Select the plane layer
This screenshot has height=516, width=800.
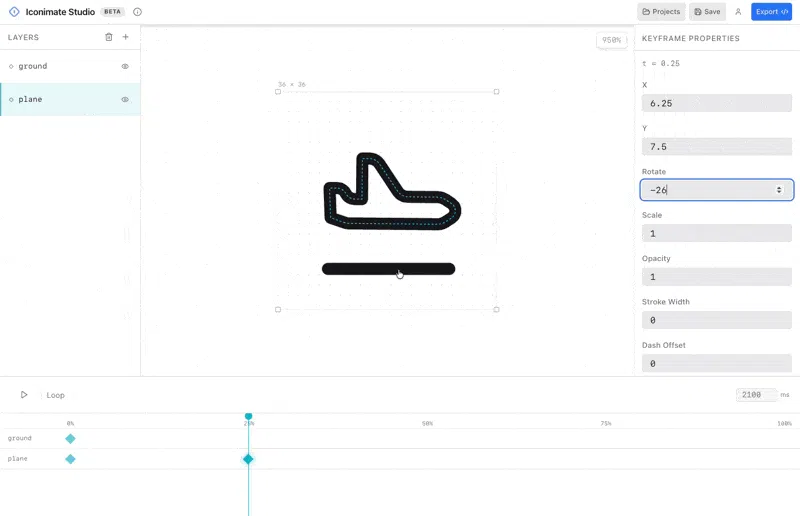[70, 100]
